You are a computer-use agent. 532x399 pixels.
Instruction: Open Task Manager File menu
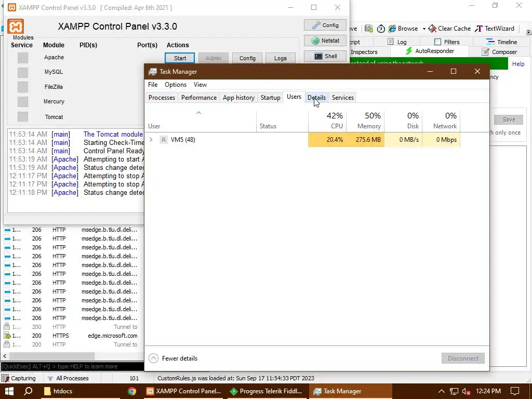tap(153, 85)
